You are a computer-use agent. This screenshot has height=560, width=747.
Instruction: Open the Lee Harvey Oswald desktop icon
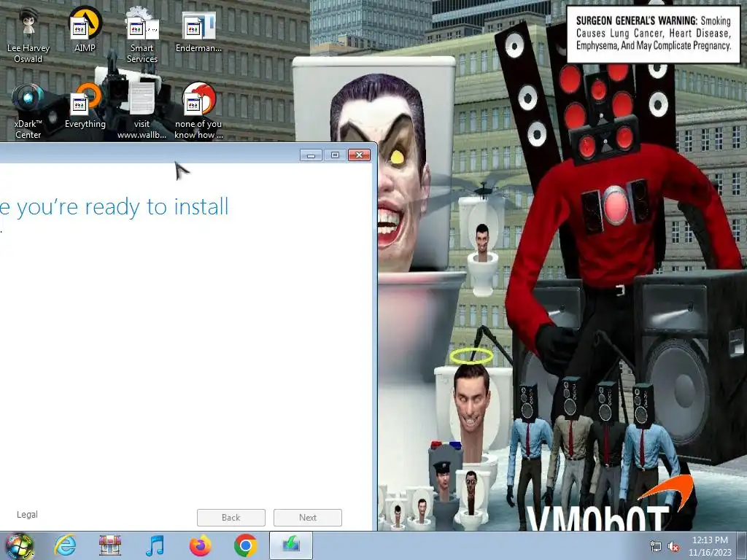tap(28, 36)
